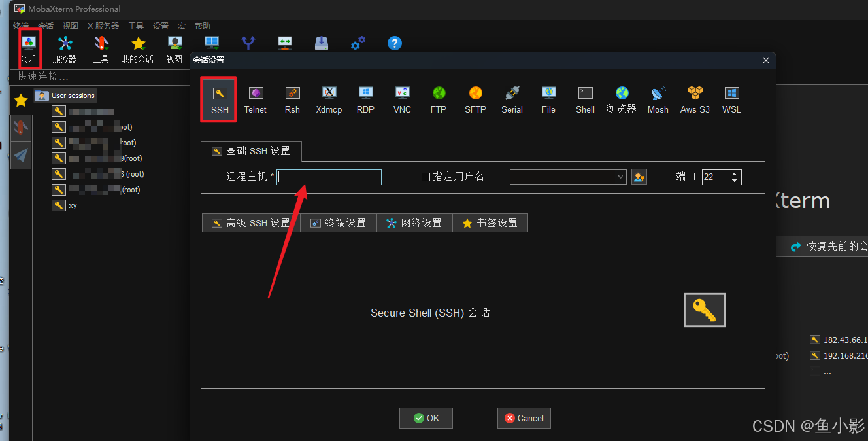Select the Serial session type

click(x=512, y=99)
